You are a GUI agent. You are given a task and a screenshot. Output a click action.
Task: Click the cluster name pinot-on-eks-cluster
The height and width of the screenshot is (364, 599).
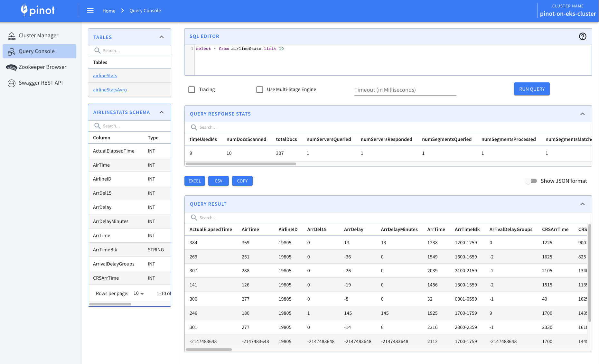click(568, 14)
